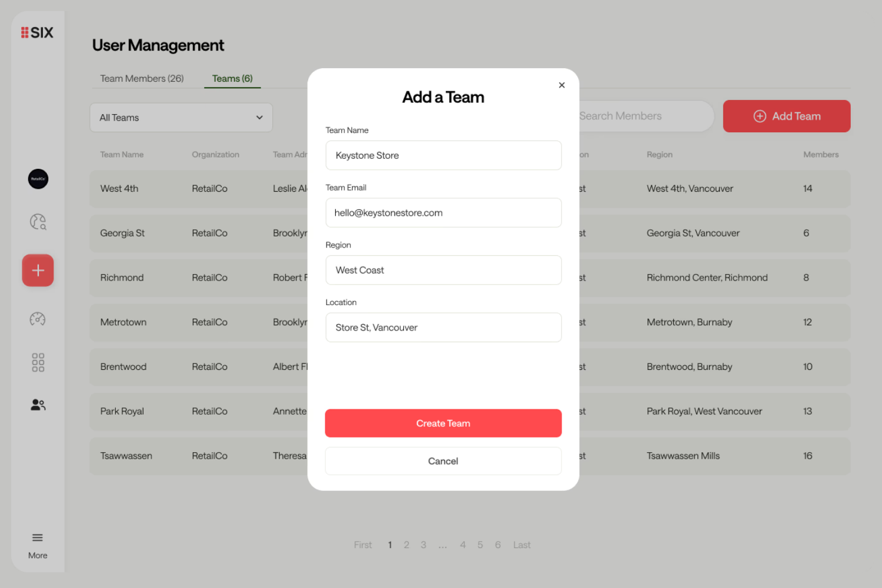Click the Create Team button
The image size is (882, 588).
coord(443,423)
